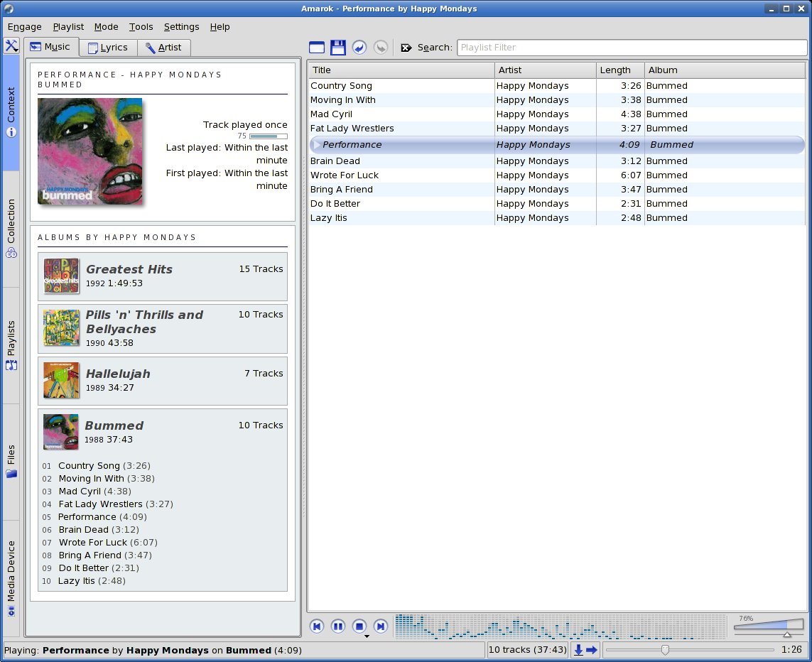Click the track position seek slider
The width and height of the screenshot is (812, 662).
(690, 650)
